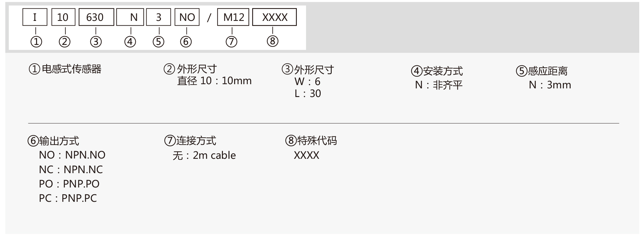Click the NO：NPN.NO output option
This screenshot has width=644, height=240.
click(72, 155)
